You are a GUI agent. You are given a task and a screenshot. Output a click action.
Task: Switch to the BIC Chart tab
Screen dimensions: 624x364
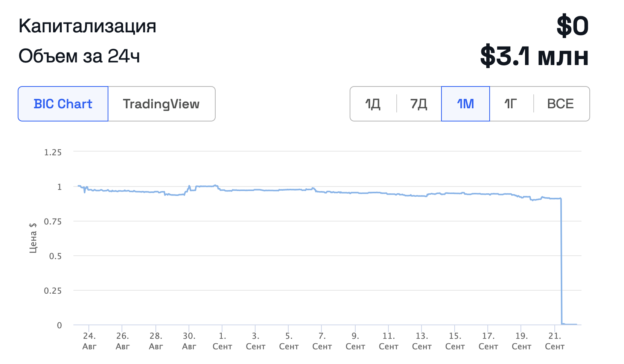(63, 104)
